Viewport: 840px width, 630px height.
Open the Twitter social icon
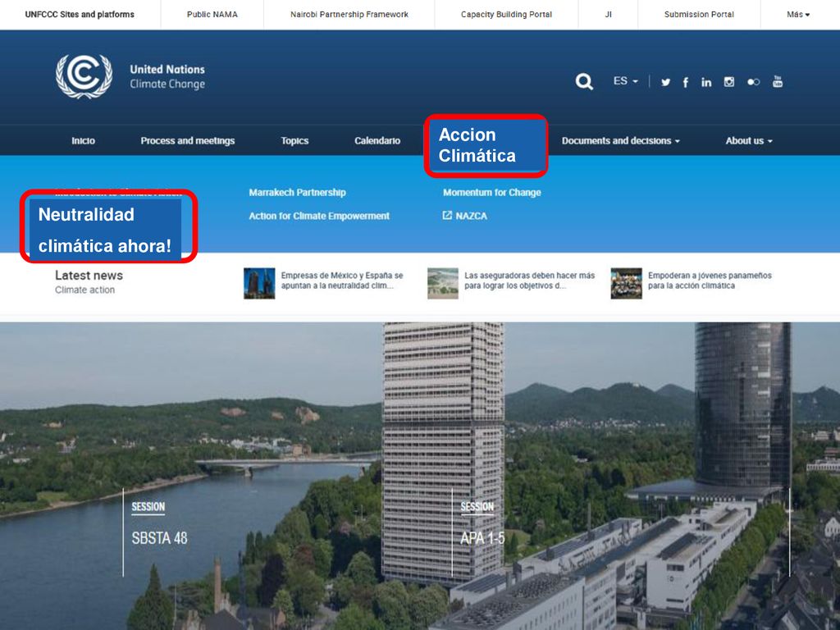point(665,82)
